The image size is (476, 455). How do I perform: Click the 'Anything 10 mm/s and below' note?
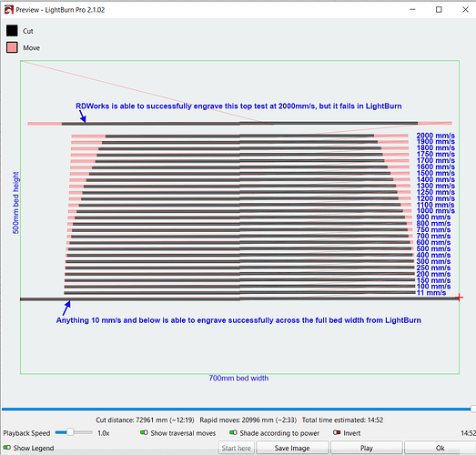pyautogui.click(x=238, y=320)
